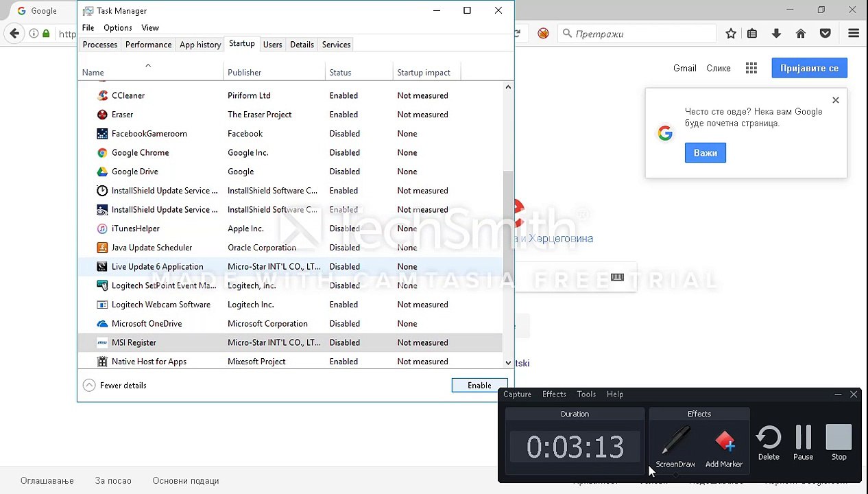Delete the recording in Camtasia recorder
This screenshot has height=494, width=868.
click(x=769, y=443)
